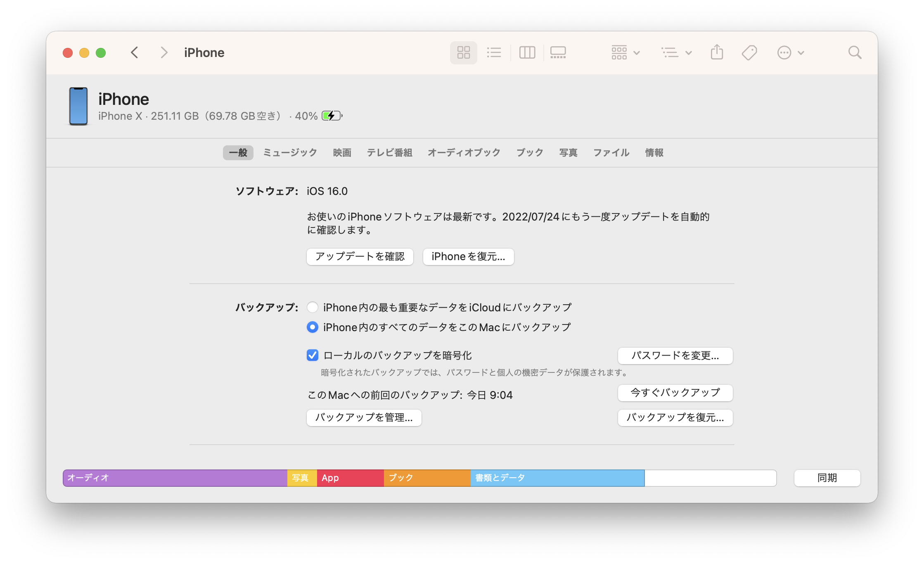
Task: Click バックアップを復元 button
Action: pos(675,417)
